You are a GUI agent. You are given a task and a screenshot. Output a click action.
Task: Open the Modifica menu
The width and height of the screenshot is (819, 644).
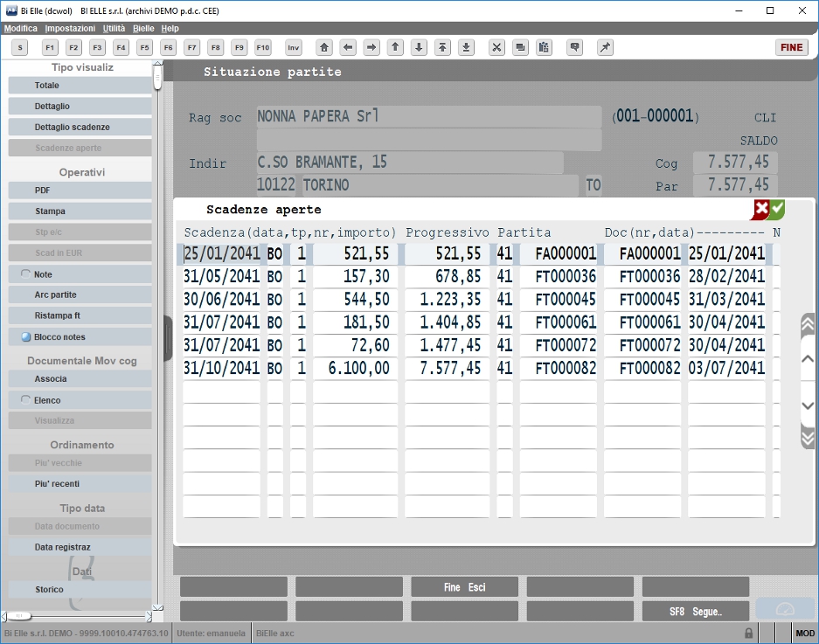click(21, 28)
